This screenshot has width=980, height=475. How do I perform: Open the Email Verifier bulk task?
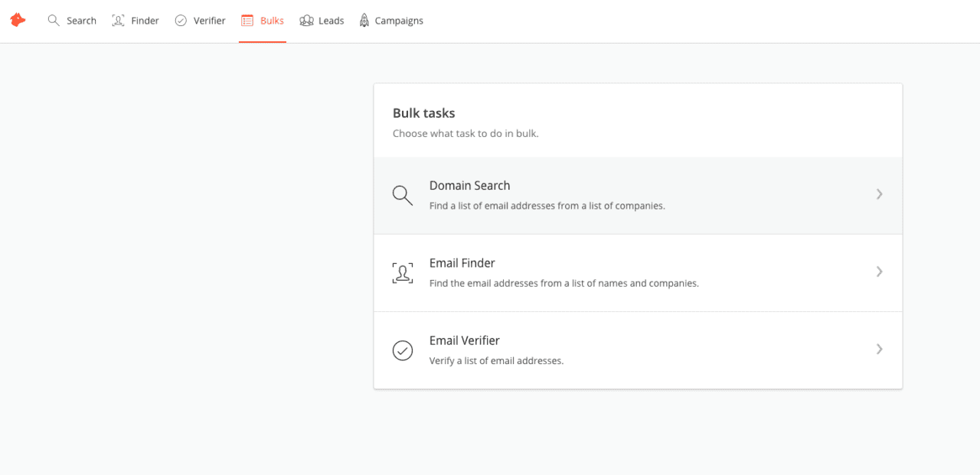pos(638,350)
